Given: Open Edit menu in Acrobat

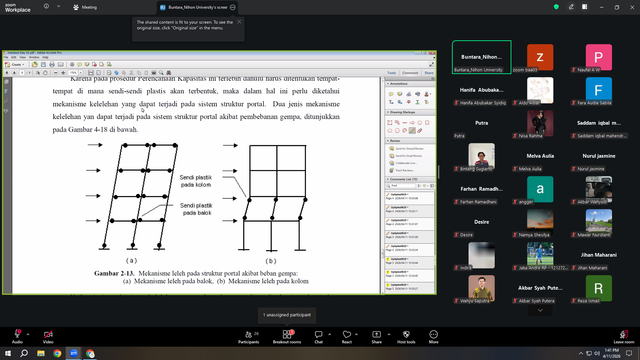Looking at the screenshot, I should [13, 58].
